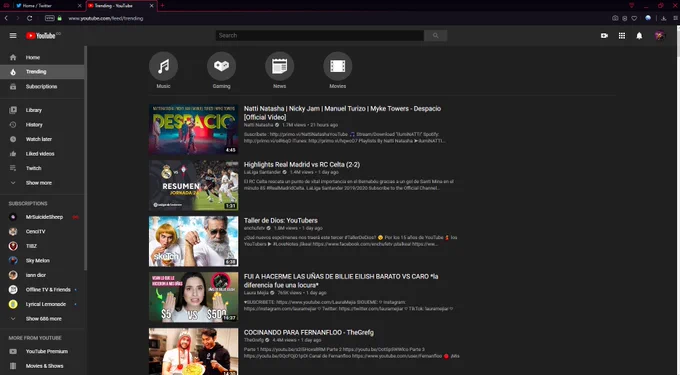The width and height of the screenshot is (680, 375).
Task: Play the Despacio video thumbnail
Action: pyautogui.click(x=193, y=129)
